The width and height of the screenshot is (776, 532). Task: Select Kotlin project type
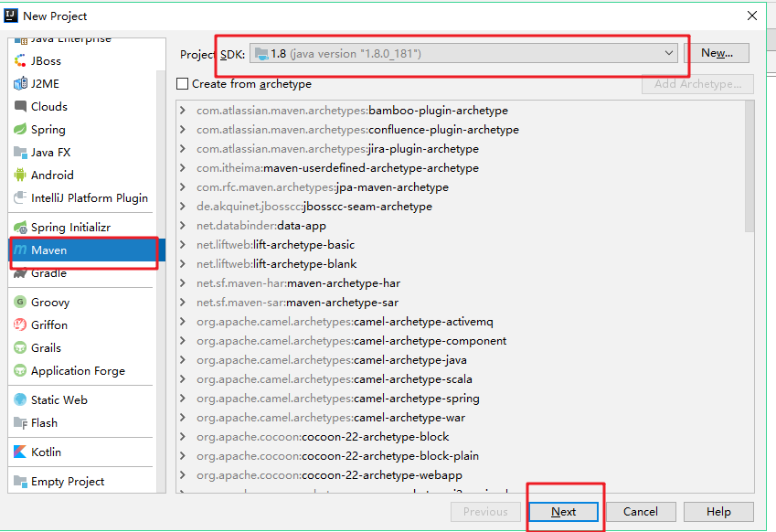[x=81, y=452]
